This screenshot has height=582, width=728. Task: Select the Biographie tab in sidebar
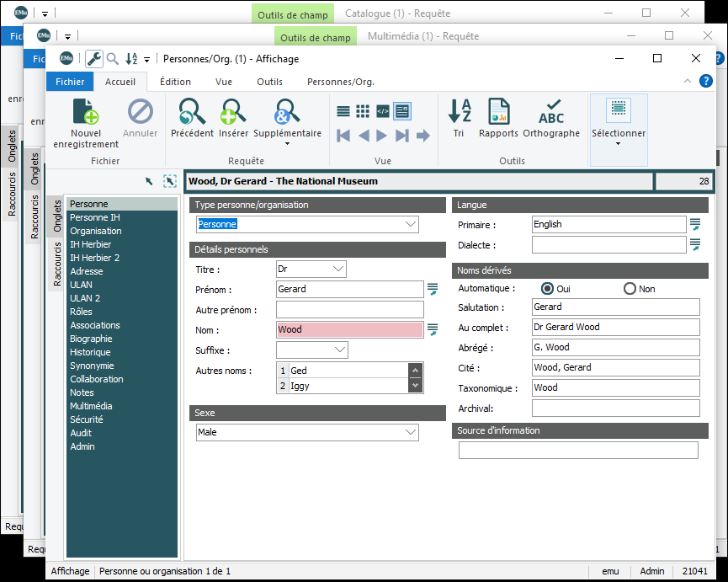pyautogui.click(x=91, y=339)
